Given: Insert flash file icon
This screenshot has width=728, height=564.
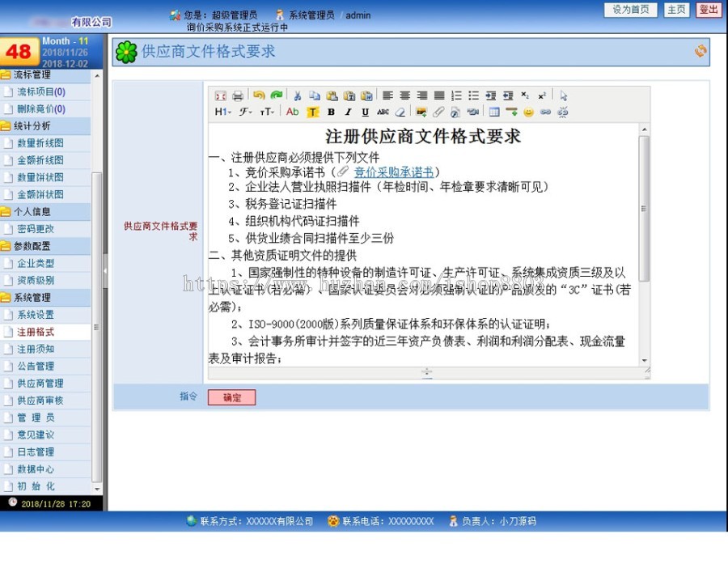Looking at the screenshot, I should [455, 112].
